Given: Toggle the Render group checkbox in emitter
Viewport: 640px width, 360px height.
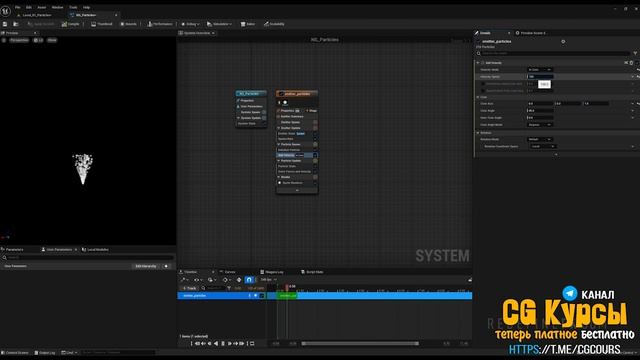Looking at the screenshot, I should coord(315,177).
